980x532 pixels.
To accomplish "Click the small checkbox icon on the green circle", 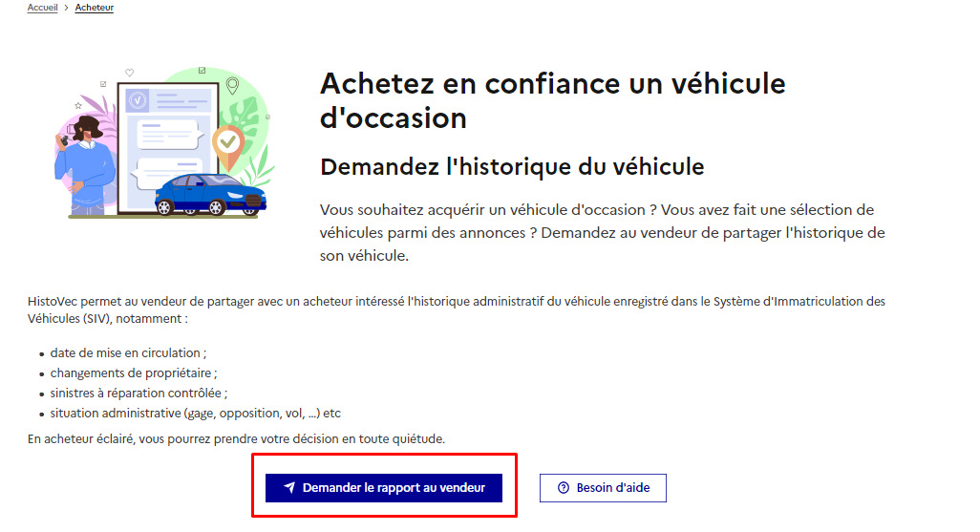I will tap(202, 71).
